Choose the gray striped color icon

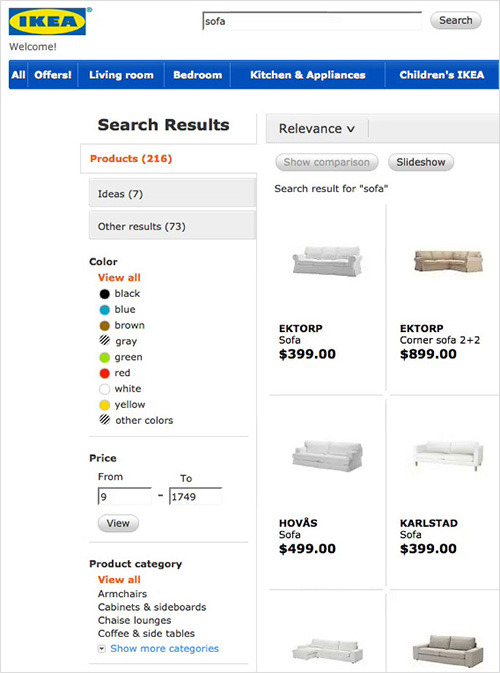pos(105,341)
